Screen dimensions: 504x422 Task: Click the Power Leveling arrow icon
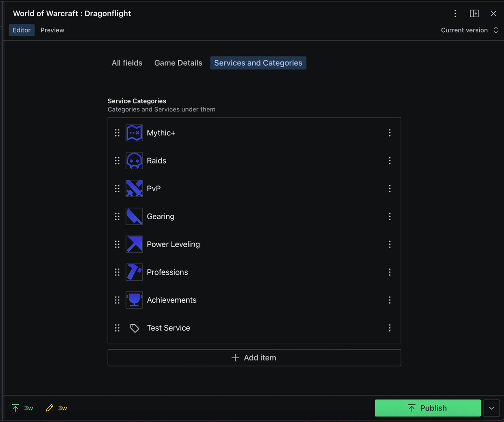[134, 244]
